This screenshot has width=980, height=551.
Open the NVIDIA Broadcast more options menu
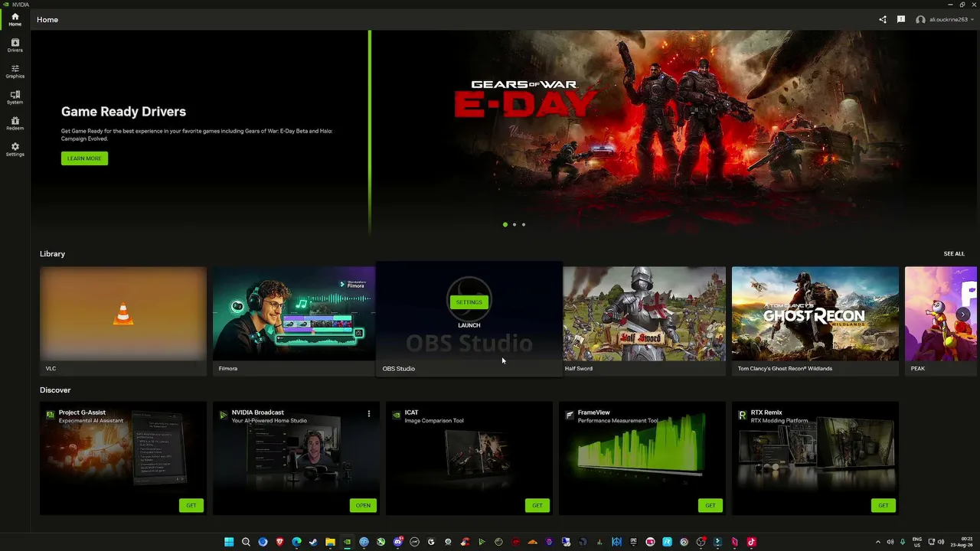tap(369, 414)
